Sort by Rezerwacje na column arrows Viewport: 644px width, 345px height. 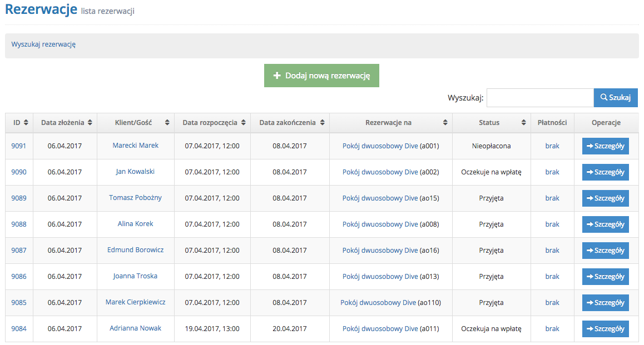click(x=445, y=123)
